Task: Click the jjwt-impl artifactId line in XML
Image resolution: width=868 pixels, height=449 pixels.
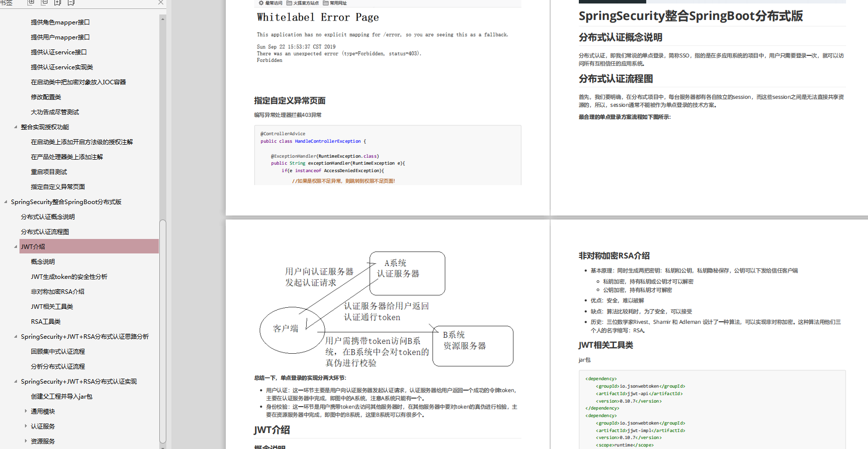Action: (640, 431)
